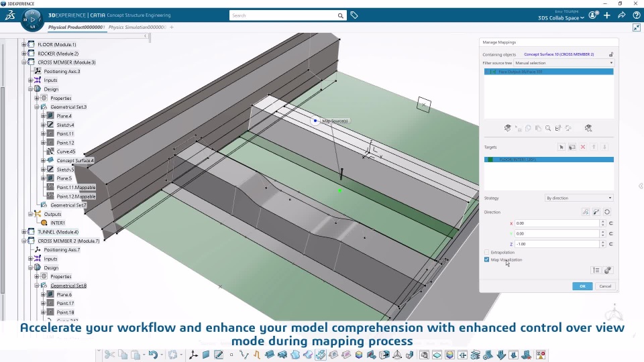Click the undo arrow in the bottom toolbar

pyautogui.click(x=153, y=355)
